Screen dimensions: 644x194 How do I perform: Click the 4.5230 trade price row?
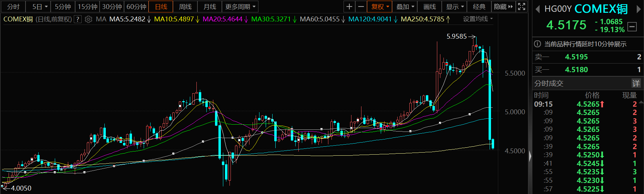(x=588, y=180)
